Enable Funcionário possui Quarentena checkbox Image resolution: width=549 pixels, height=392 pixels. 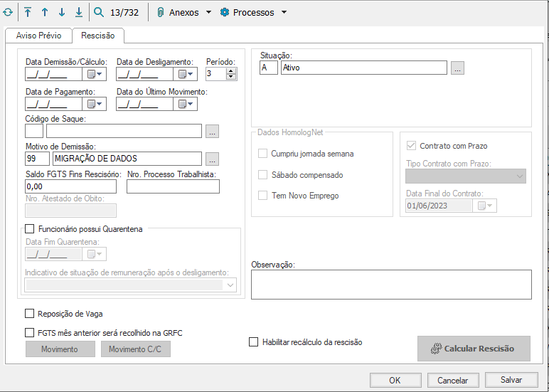click(30, 229)
